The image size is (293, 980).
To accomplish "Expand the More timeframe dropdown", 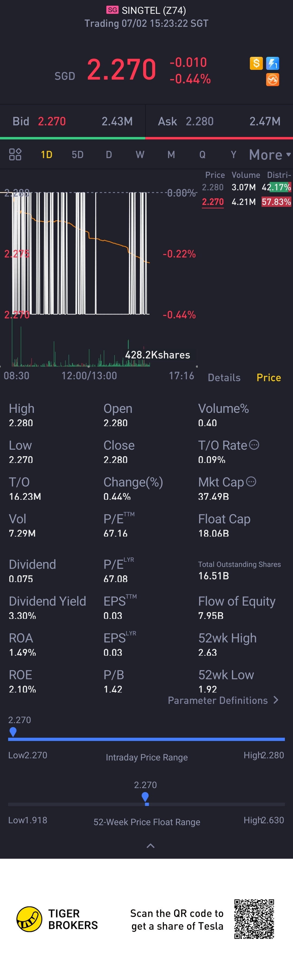I will pos(270,155).
